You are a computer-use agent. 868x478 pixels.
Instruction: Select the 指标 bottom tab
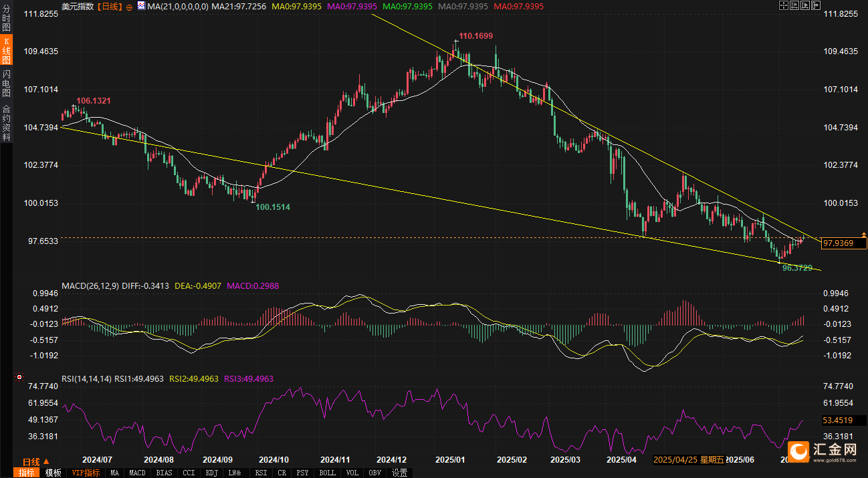coord(26,473)
